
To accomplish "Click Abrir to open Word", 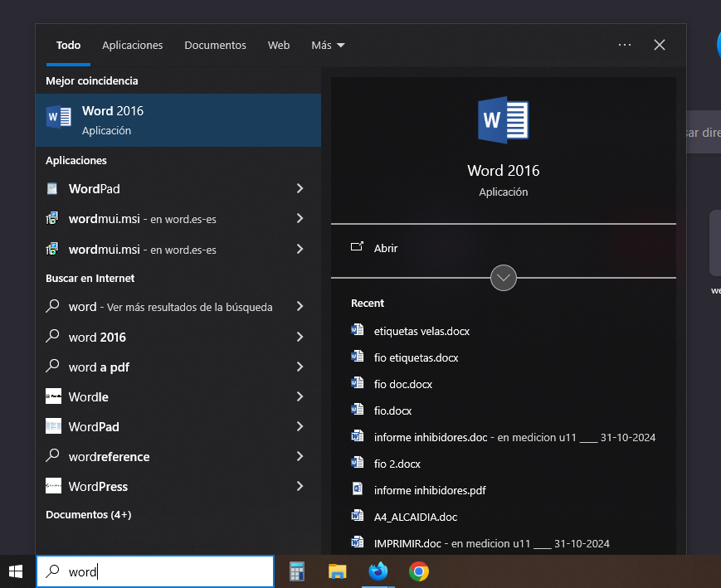I will (386, 248).
